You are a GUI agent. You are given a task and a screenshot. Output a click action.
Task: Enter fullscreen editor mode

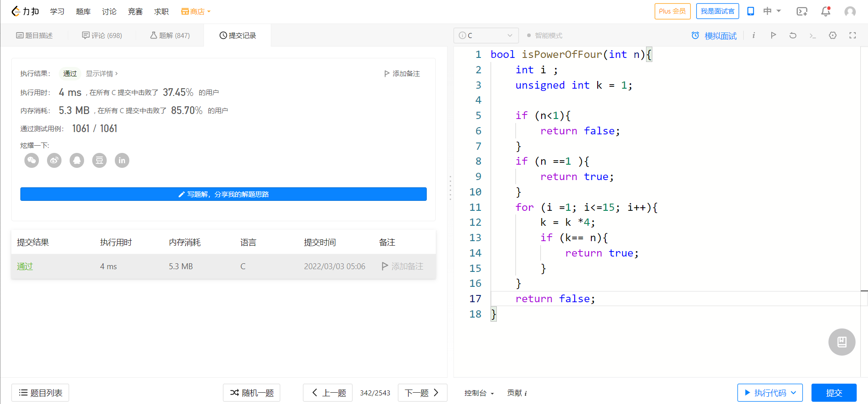[853, 35]
